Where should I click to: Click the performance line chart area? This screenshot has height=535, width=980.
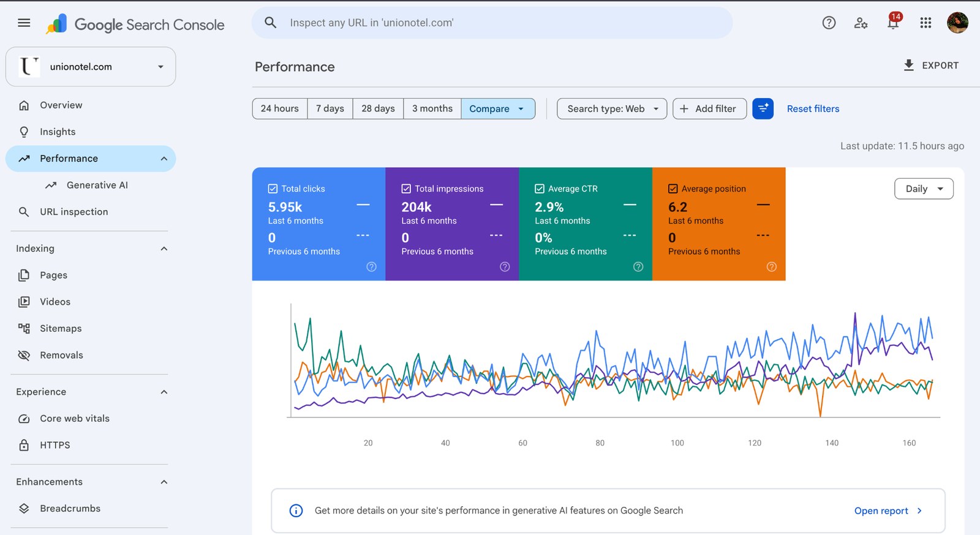(x=614, y=361)
